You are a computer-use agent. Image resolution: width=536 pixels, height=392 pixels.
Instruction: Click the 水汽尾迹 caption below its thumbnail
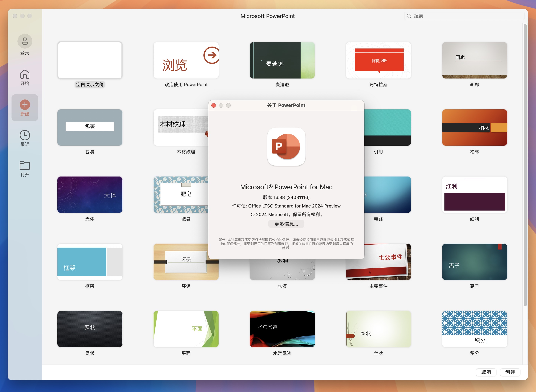[282, 353]
